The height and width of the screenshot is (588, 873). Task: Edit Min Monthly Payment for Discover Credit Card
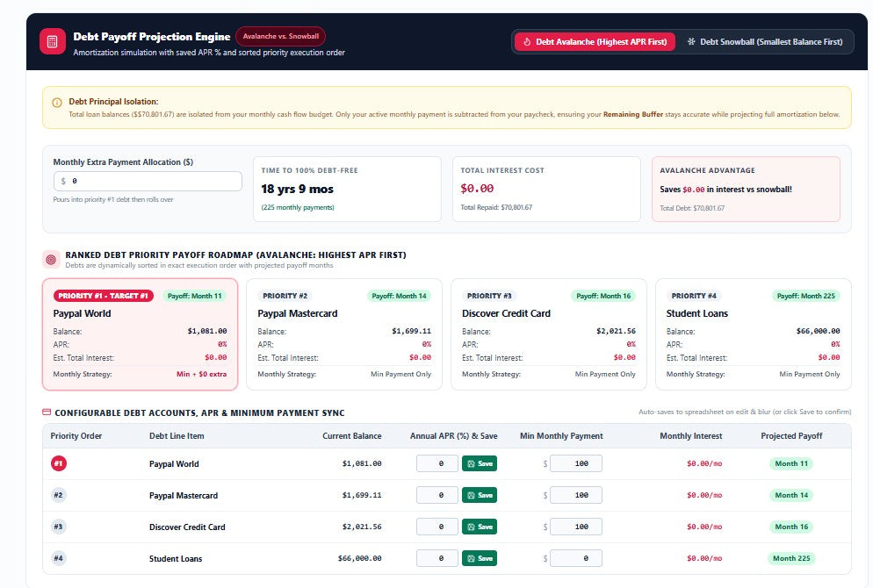click(x=575, y=527)
